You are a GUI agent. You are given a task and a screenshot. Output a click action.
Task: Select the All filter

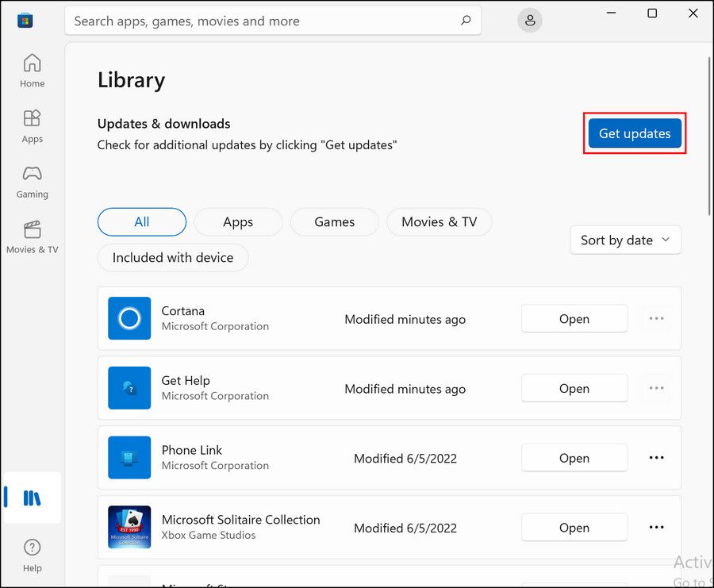pyautogui.click(x=142, y=222)
